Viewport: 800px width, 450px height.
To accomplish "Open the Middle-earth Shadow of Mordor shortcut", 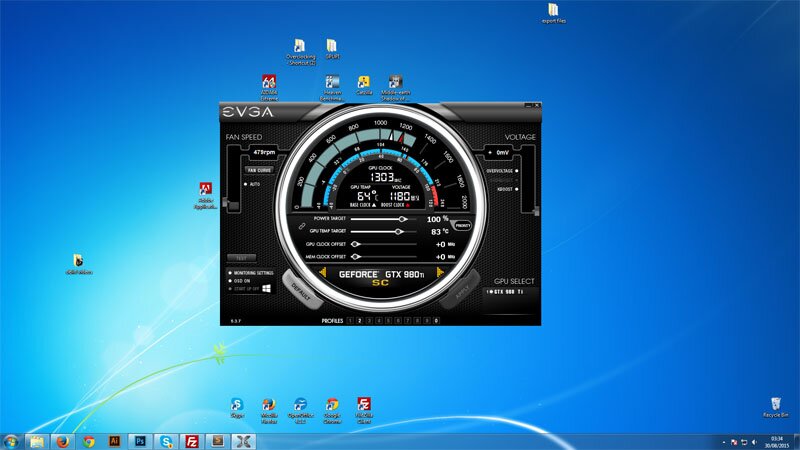I will pyautogui.click(x=395, y=88).
